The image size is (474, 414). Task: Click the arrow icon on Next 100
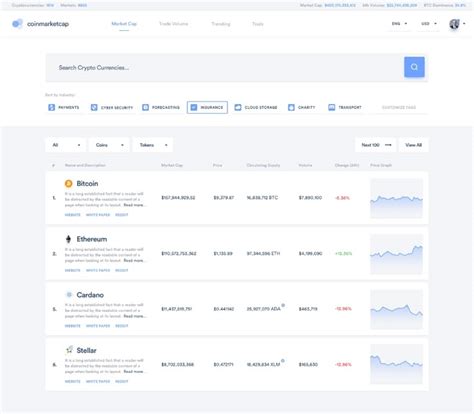tap(388, 145)
